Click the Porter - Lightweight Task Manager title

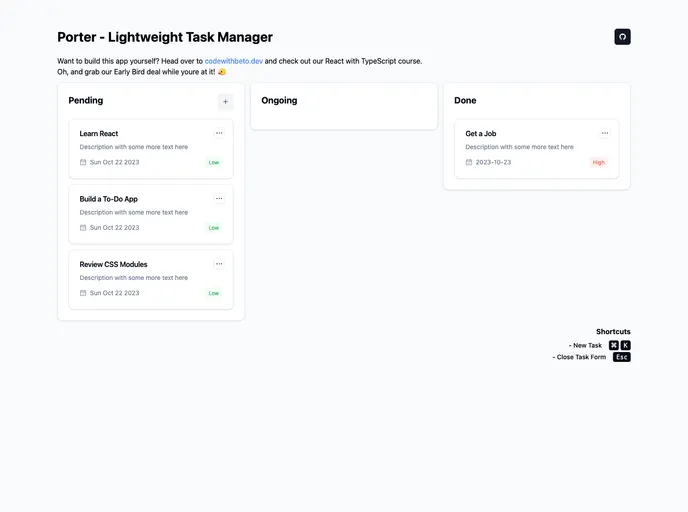tap(165, 37)
